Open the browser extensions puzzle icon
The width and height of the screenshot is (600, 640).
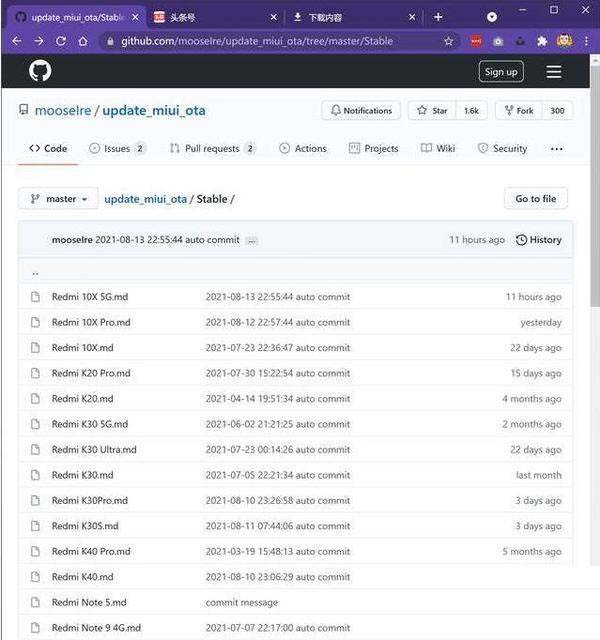click(541, 41)
